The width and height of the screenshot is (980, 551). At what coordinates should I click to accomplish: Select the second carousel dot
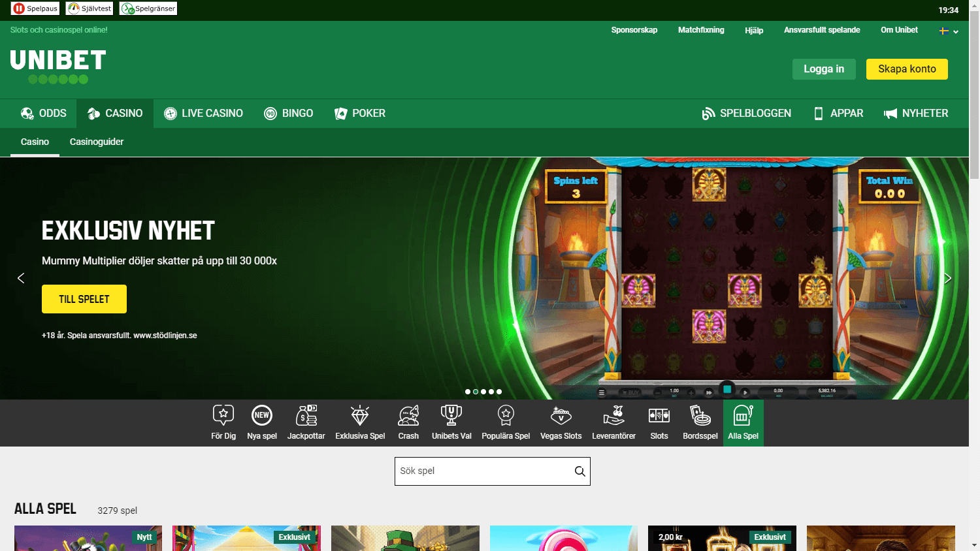[476, 392]
